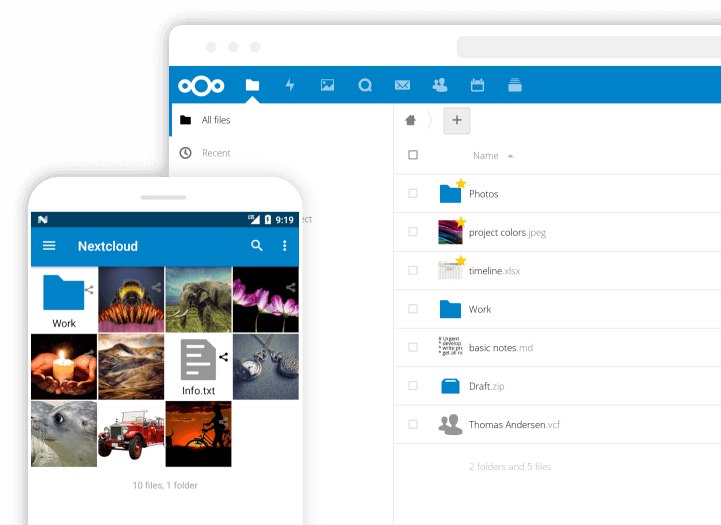This screenshot has width=721, height=525.
Task: Open three-dot overflow menu on phone
Action: pos(285,246)
